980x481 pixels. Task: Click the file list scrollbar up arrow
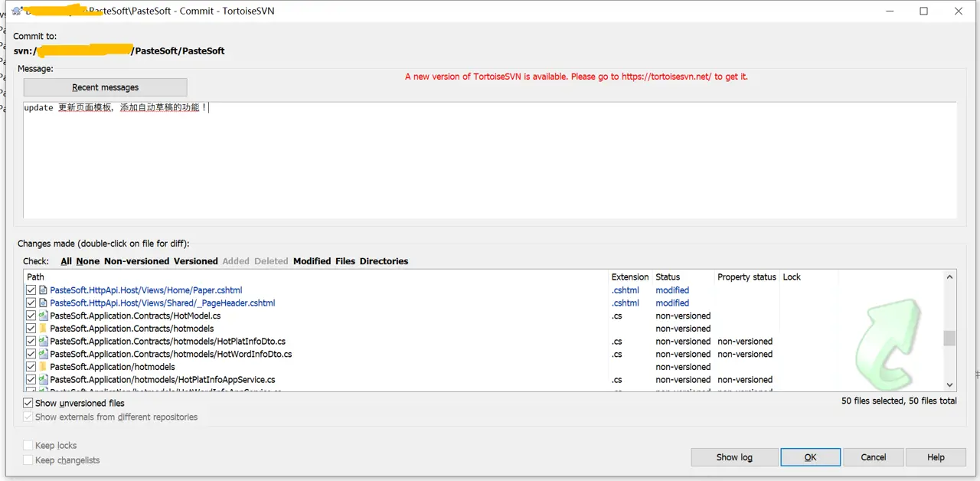949,277
